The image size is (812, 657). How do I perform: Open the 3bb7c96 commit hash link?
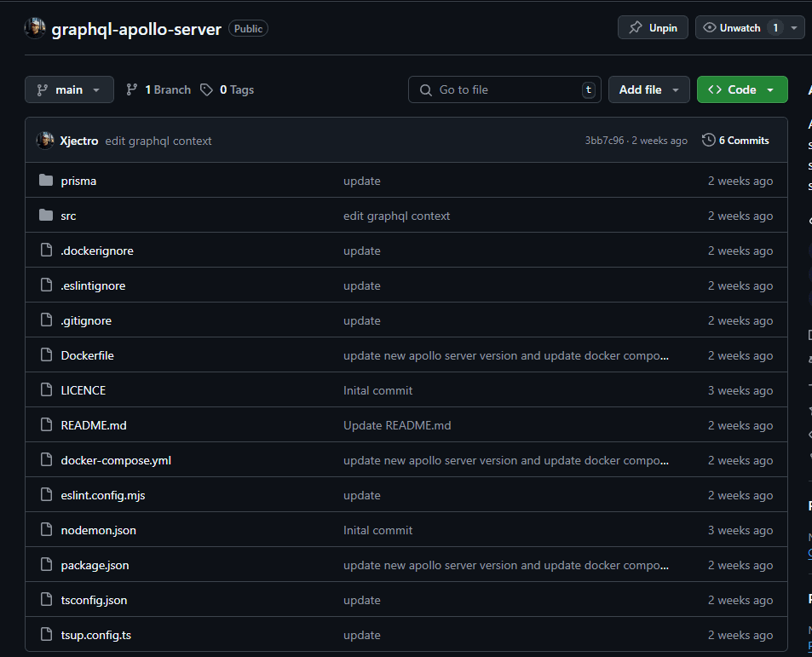pyautogui.click(x=604, y=141)
